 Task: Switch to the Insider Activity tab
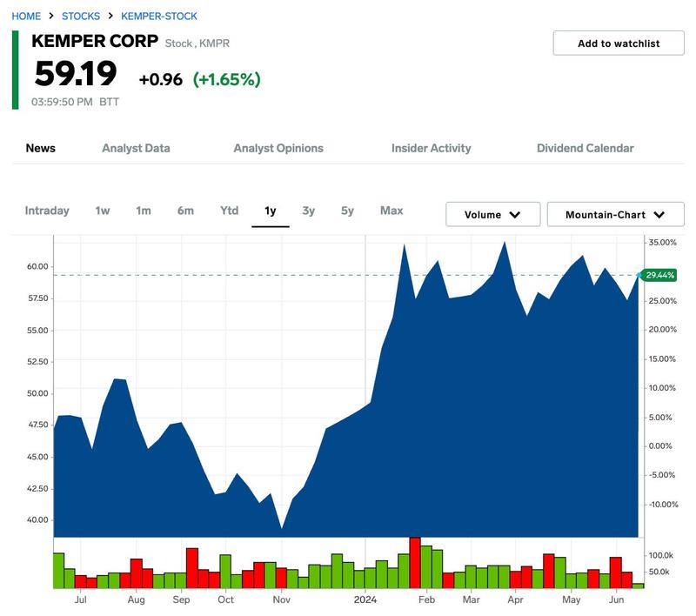tap(431, 148)
